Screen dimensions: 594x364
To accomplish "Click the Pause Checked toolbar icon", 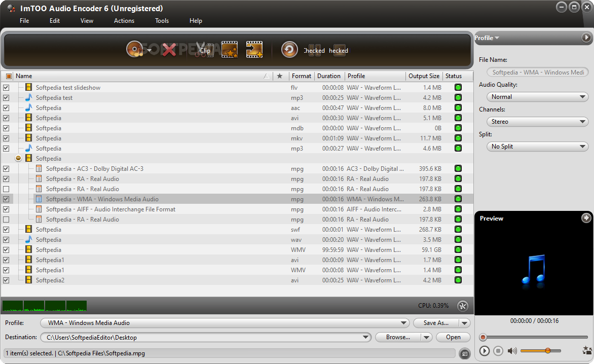I will pos(314,50).
